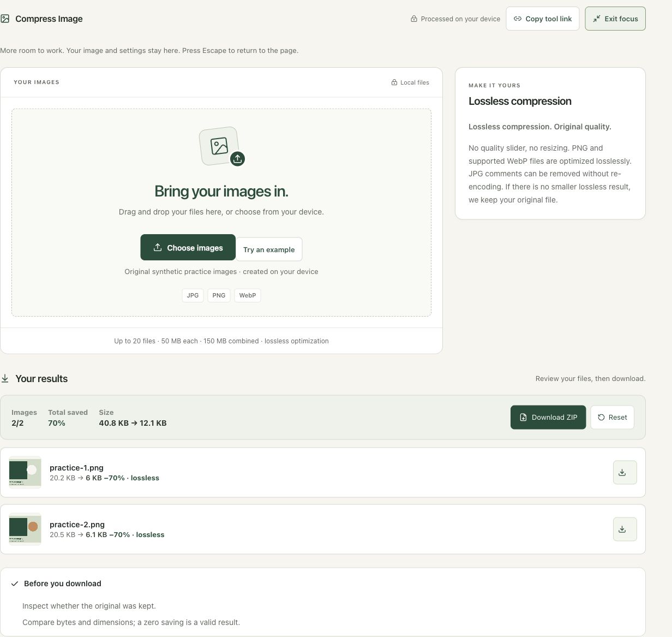Click the upload limits text Up to 20 files

pos(221,341)
